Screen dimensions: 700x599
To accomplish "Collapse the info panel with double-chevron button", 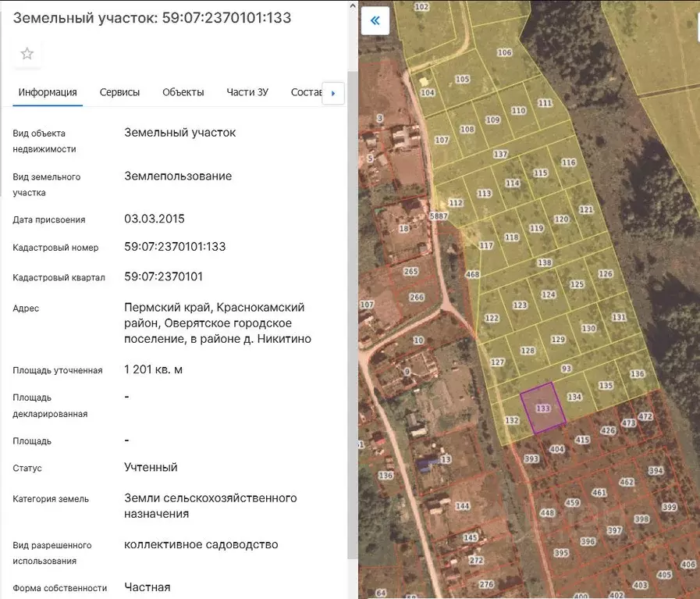I will pos(375,21).
